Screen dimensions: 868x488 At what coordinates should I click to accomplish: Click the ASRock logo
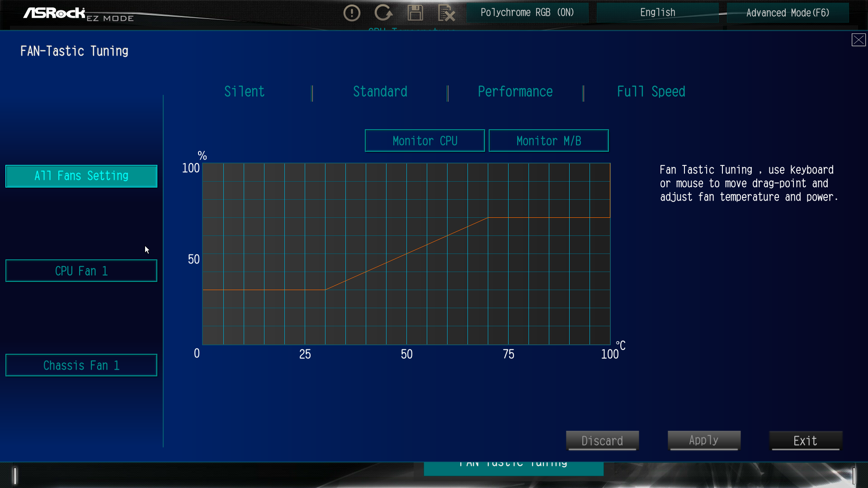click(54, 13)
